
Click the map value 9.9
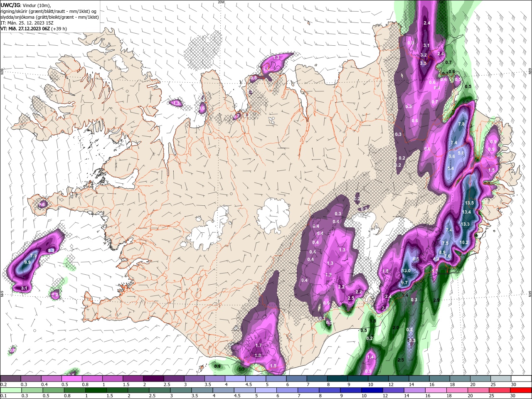27,263
